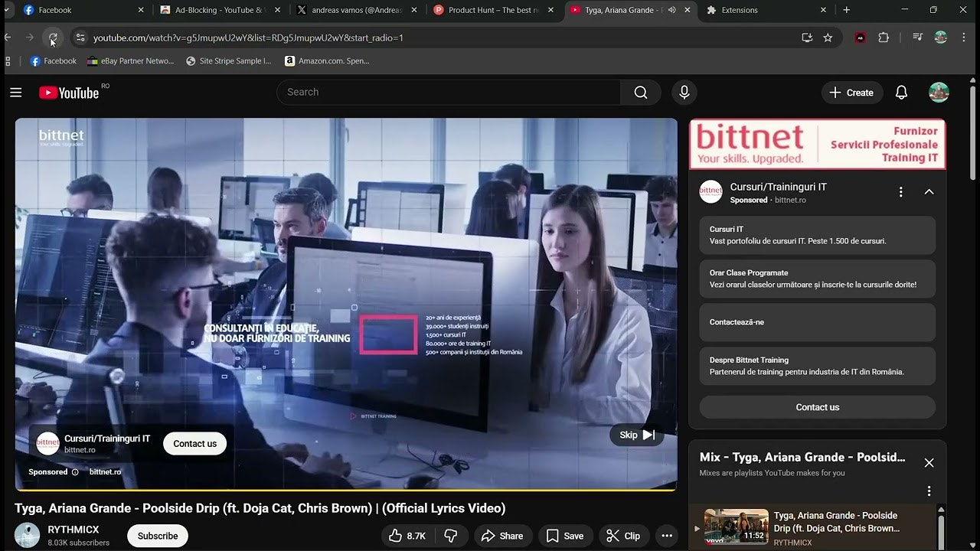Click the search magnifier icon
Screen dimensions: 980x551
(641, 92)
